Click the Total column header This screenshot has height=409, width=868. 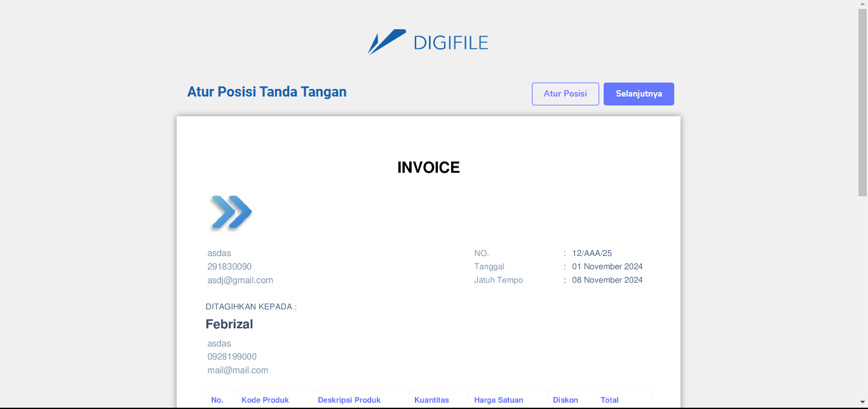point(609,400)
